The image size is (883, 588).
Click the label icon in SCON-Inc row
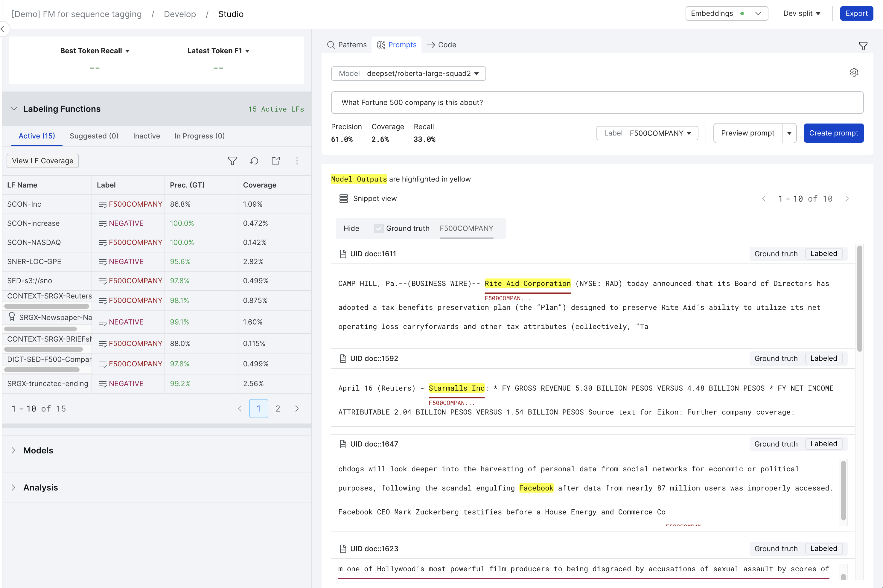pos(103,204)
